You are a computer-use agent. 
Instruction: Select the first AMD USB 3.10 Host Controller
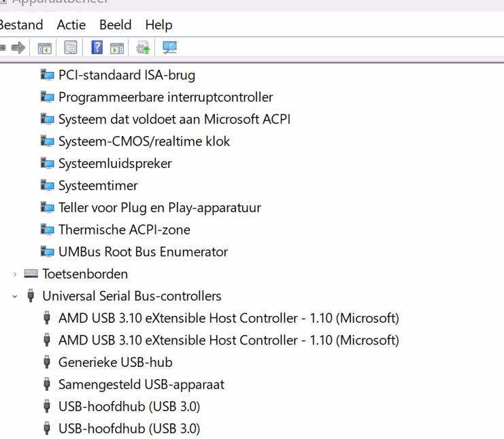coord(229,318)
